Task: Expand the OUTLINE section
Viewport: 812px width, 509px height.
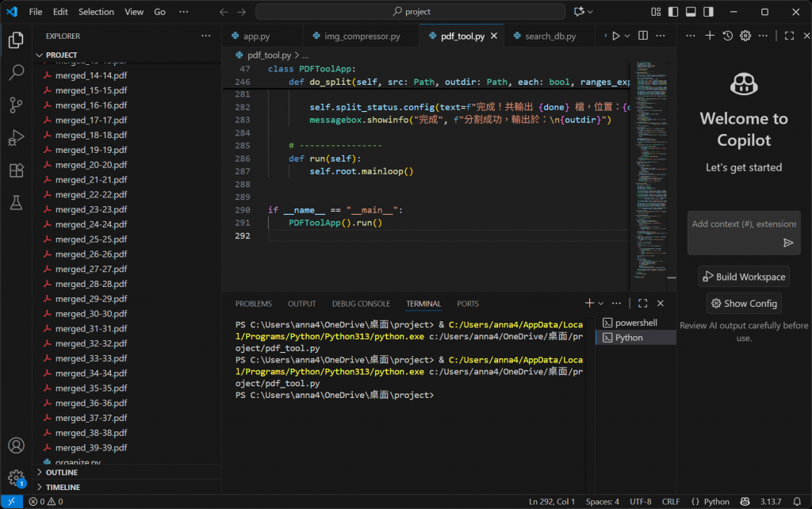Action: (62, 473)
